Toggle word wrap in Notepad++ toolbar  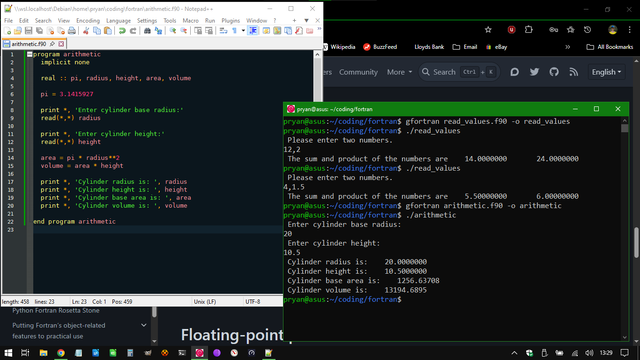223,31
